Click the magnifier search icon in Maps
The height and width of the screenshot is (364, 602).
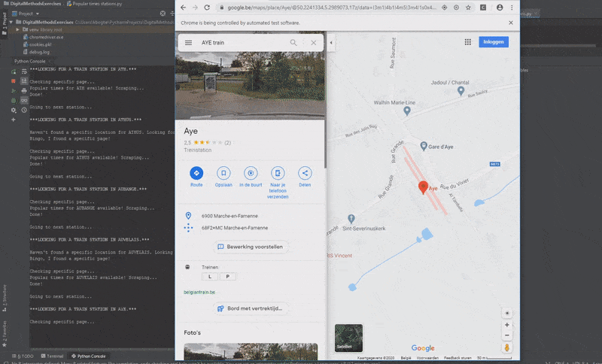[x=293, y=43]
